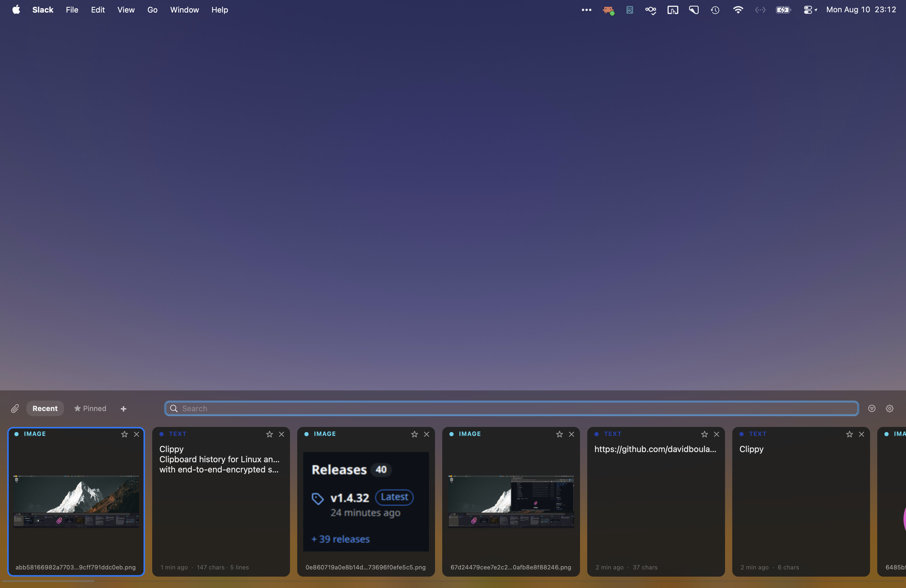906x588 pixels.
Task: Delete the Releases 40 image clip
Action: [426, 434]
